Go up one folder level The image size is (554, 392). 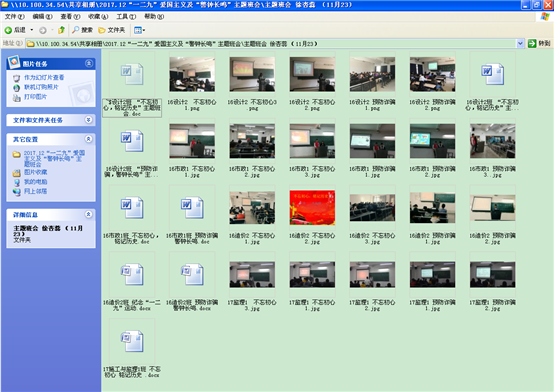coord(61,30)
